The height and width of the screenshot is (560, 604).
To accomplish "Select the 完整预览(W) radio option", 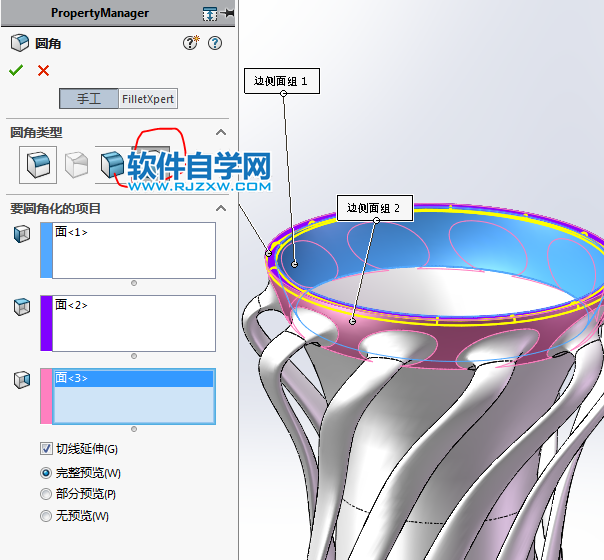I will (x=46, y=473).
